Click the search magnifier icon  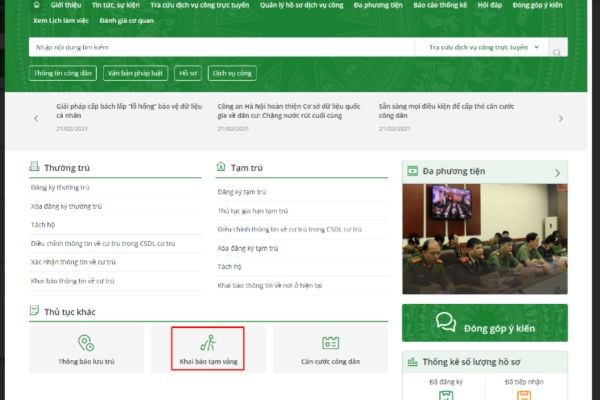point(557,47)
